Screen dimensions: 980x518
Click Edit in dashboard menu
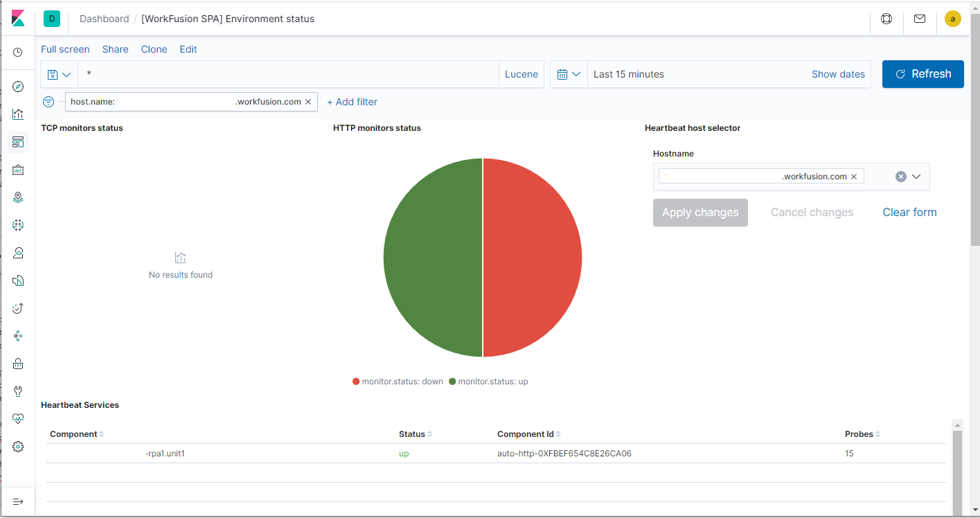[x=188, y=49]
